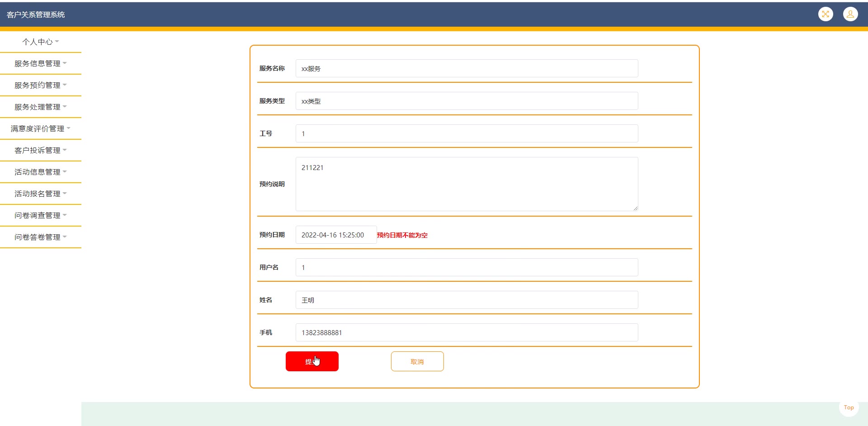Open the 服务预约管理 menu
The height and width of the screenshot is (426, 868).
[x=41, y=85]
